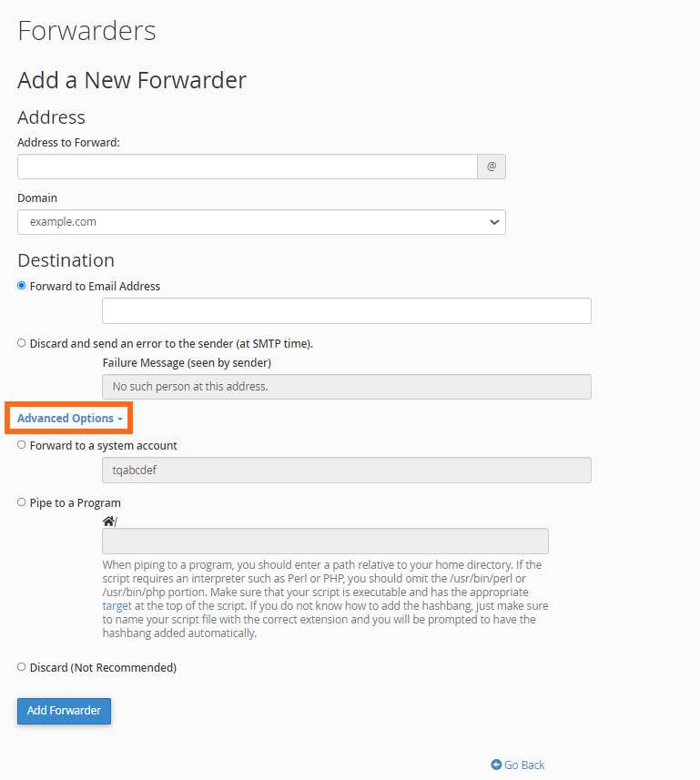Select example.com from the Domain list
The image size is (700, 780).
point(261,221)
